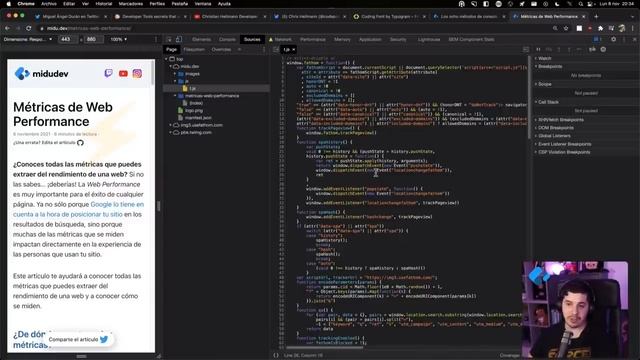Expand the images folder
The image size is (640, 360).
pos(175,74)
